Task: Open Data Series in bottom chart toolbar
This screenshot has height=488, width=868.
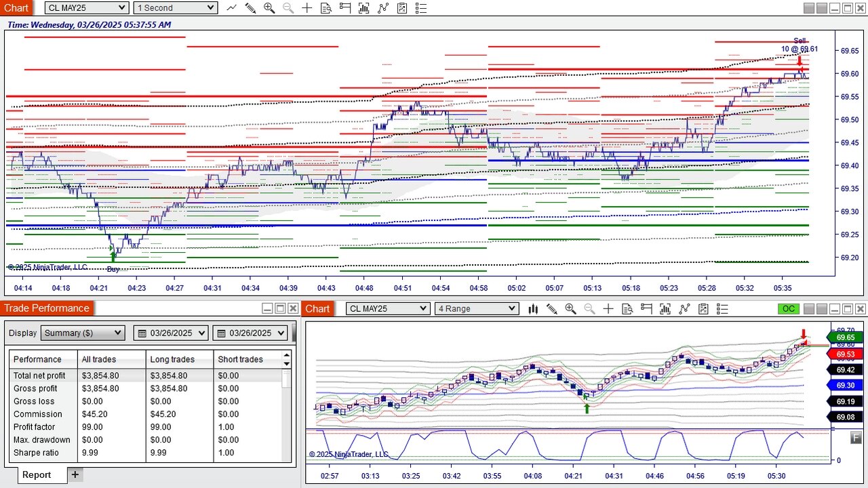Action: (x=665, y=309)
